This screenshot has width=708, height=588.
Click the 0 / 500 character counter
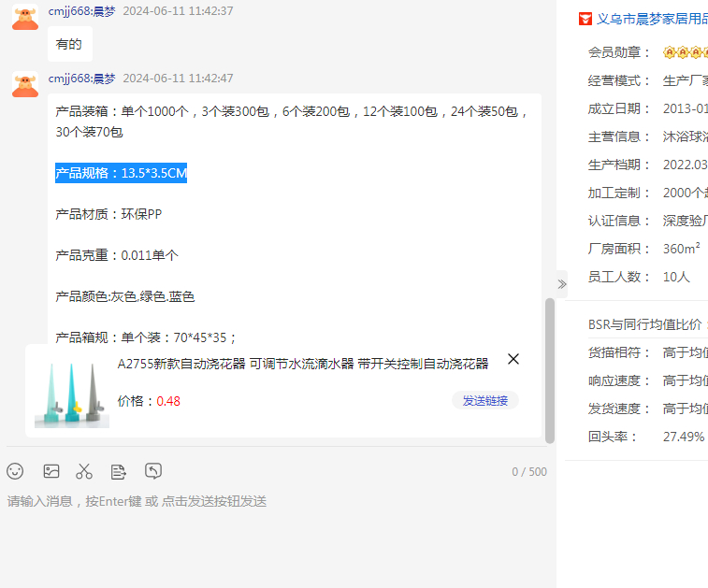(x=529, y=471)
